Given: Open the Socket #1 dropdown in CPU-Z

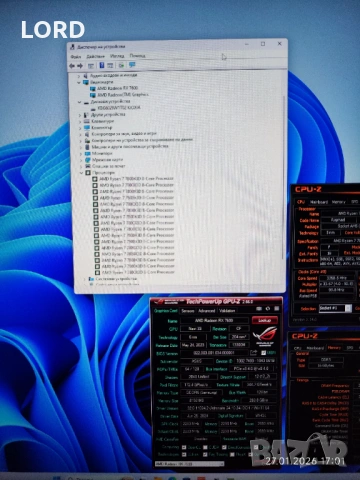Looking at the screenshot, I should click(335, 308).
